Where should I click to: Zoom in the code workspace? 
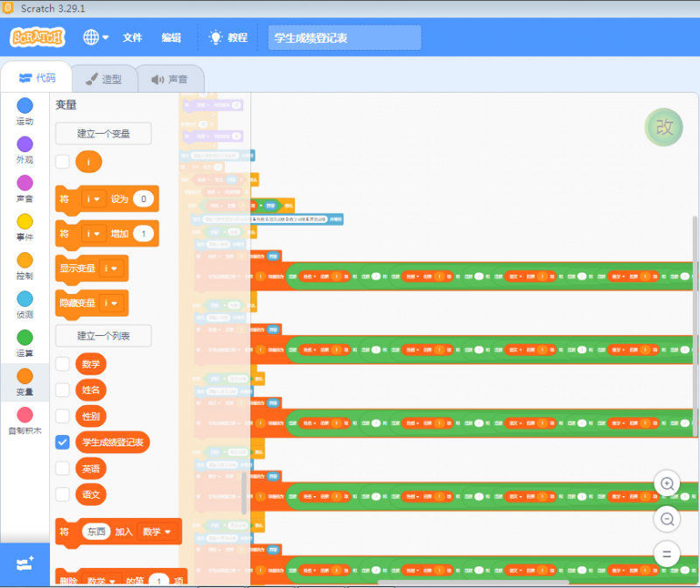pyautogui.click(x=667, y=484)
